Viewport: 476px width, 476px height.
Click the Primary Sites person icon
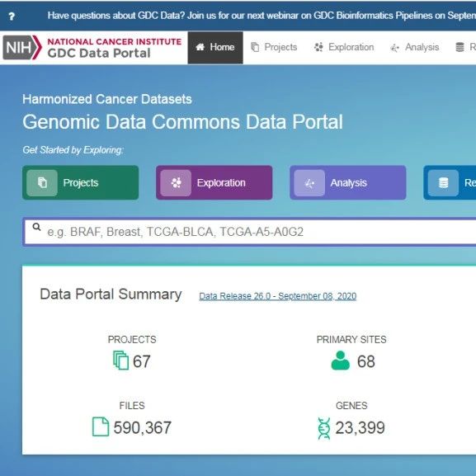pyautogui.click(x=341, y=361)
